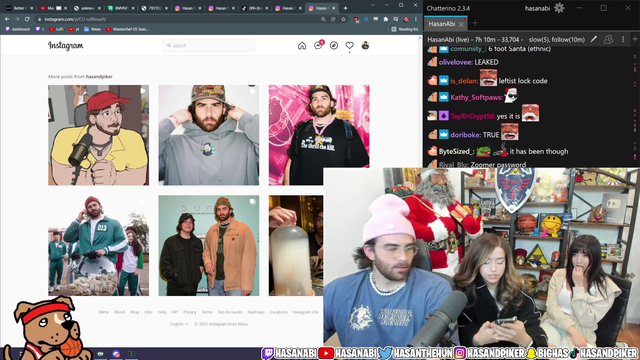Open the Hashtags footer link
The width and height of the screenshot is (640, 360).
point(256,312)
